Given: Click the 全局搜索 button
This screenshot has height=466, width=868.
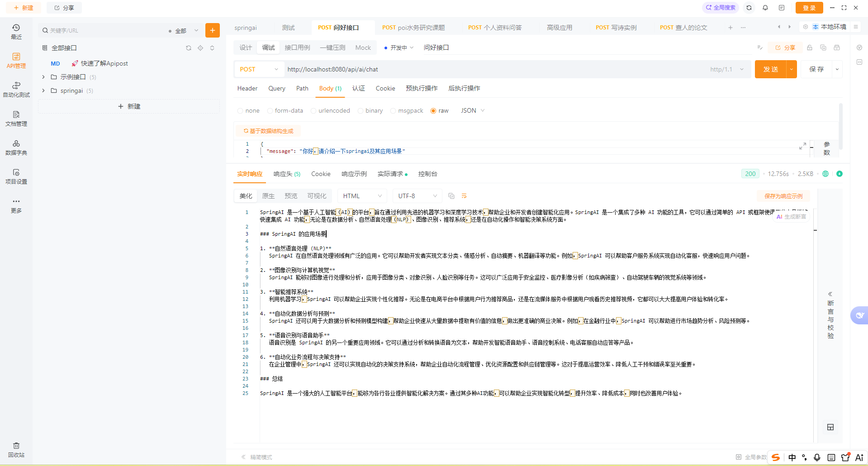Looking at the screenshot, I should click(x=721, y=8).
